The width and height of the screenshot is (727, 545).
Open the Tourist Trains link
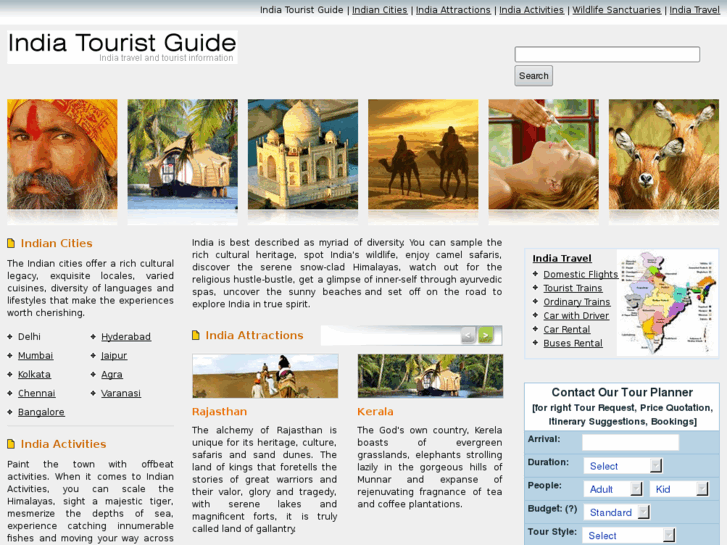[x=573, y=288]
